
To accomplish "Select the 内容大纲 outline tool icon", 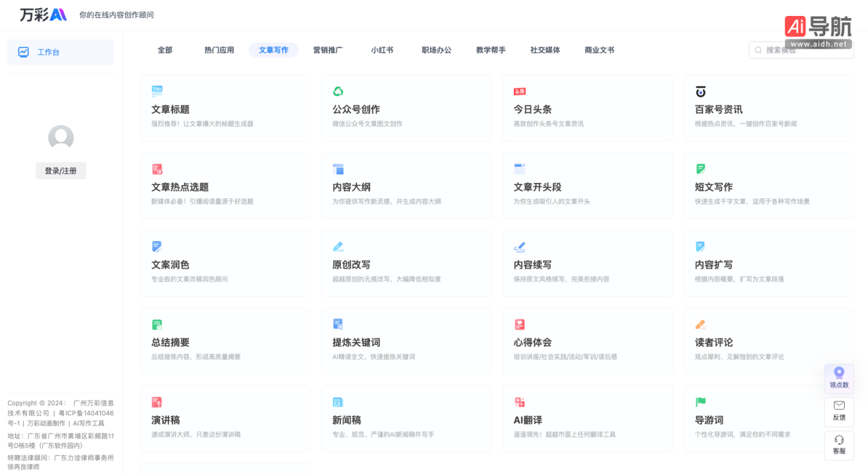I will (337, 168).
